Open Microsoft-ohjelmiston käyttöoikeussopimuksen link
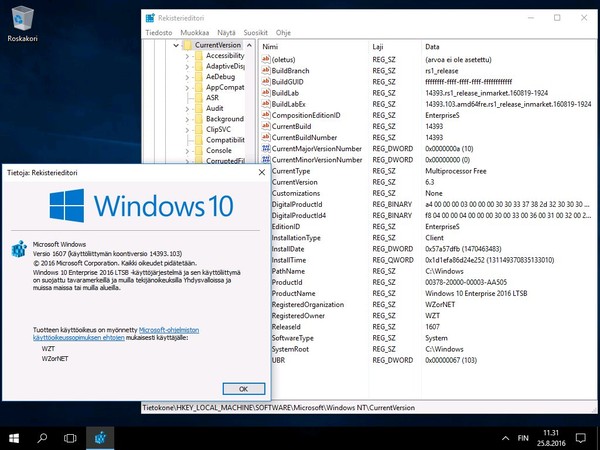This screenshot has height=450, width=600. pos(116,333)
